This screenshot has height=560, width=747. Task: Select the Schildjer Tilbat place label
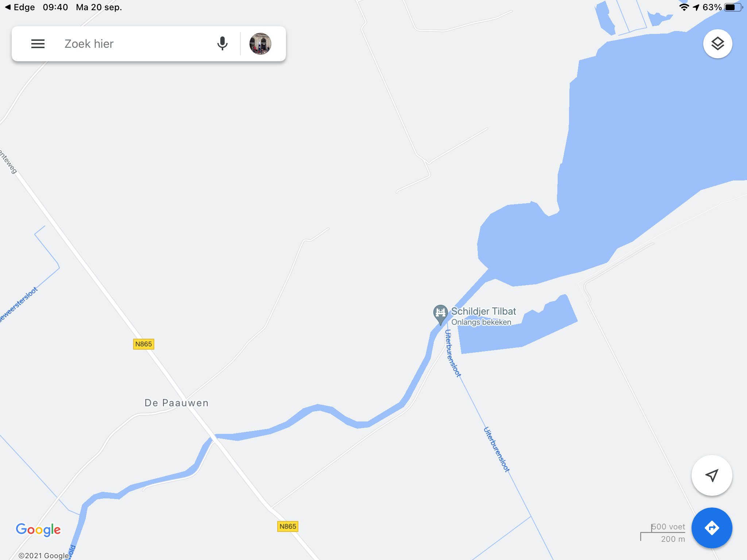point(483,311)
